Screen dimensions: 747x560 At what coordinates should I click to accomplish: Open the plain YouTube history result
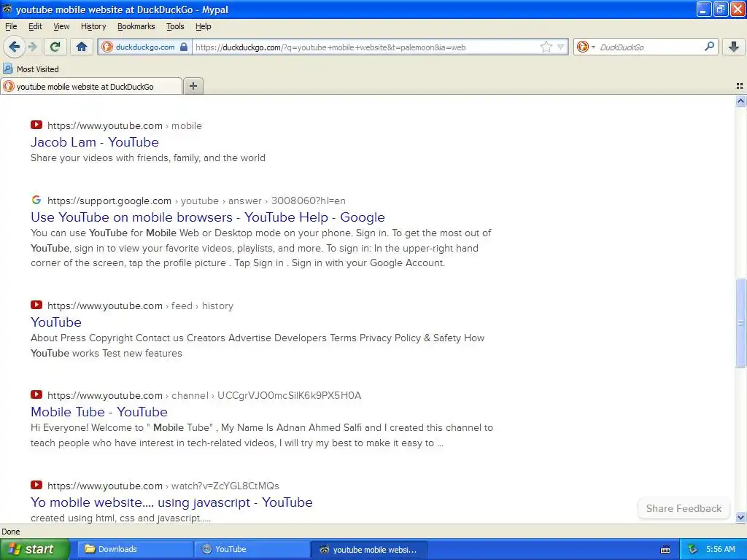[x=55, y=322]
